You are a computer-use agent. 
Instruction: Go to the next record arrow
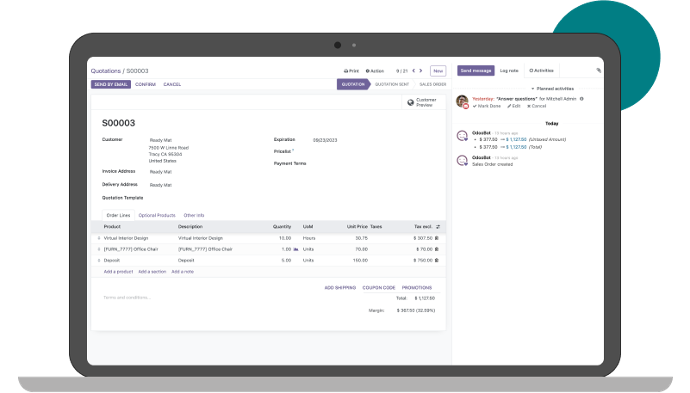point(421,71)
